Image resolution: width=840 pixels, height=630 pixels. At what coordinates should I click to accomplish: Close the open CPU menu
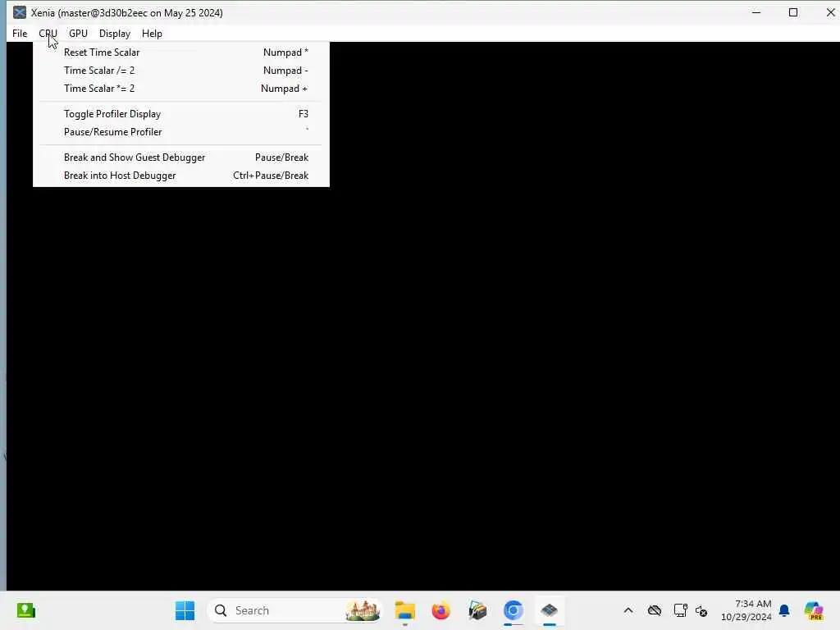[x=48, y=33]
